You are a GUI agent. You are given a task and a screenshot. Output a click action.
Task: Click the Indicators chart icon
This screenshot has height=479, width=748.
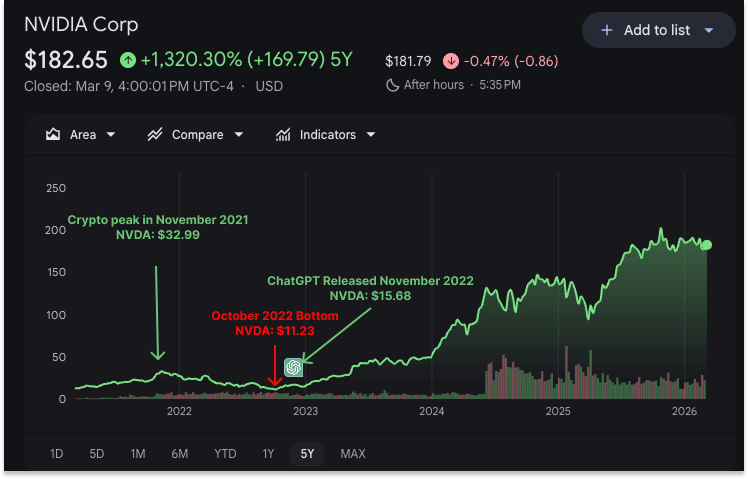[283, 135]
